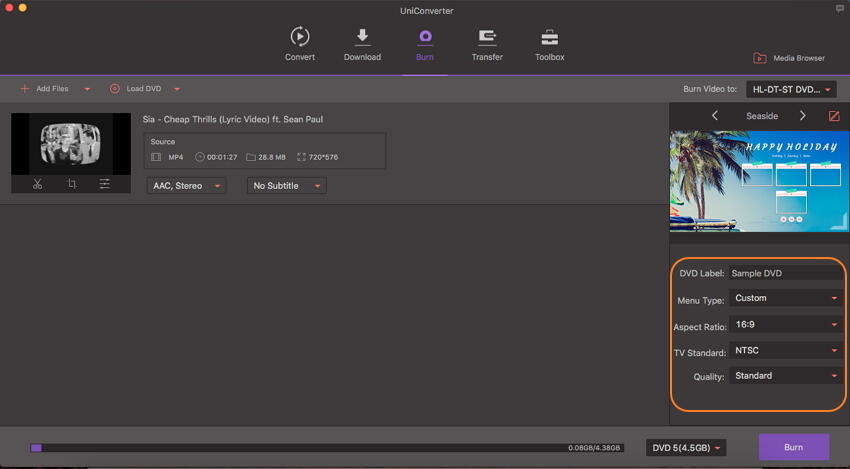850x469 pixels.
Task: Click the Load DVD disc icon
Action: [114, 89]
